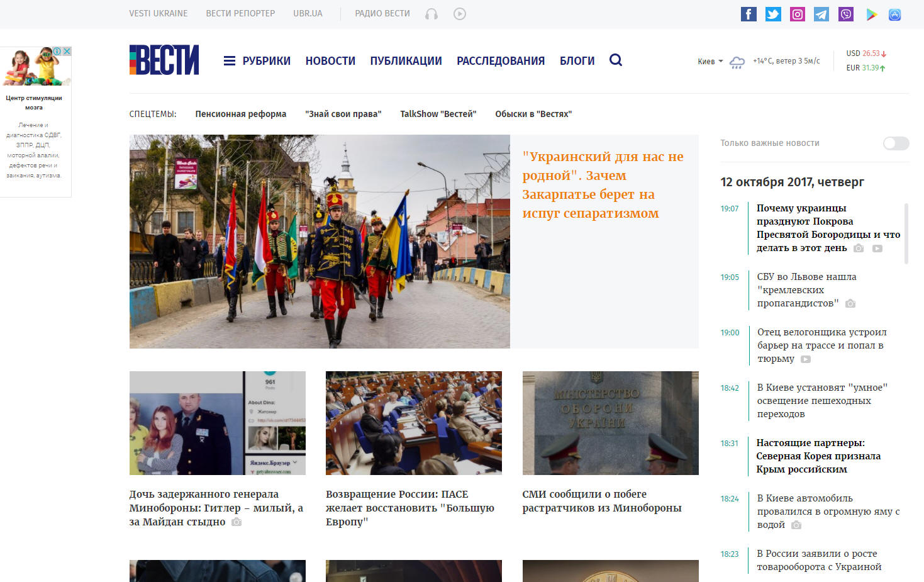Click the radio headphones icon
Screen dimensions: 924x582
pyautogui.click(x=431, y=14)
